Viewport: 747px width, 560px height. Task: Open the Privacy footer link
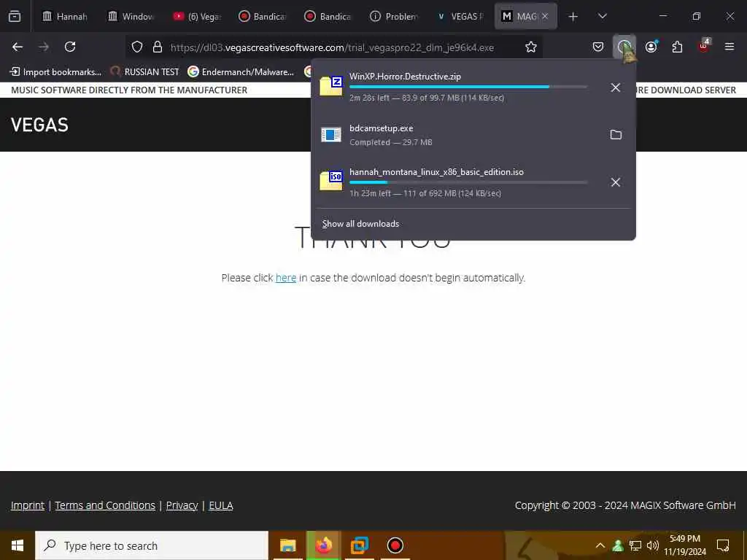tap(182, 505)
